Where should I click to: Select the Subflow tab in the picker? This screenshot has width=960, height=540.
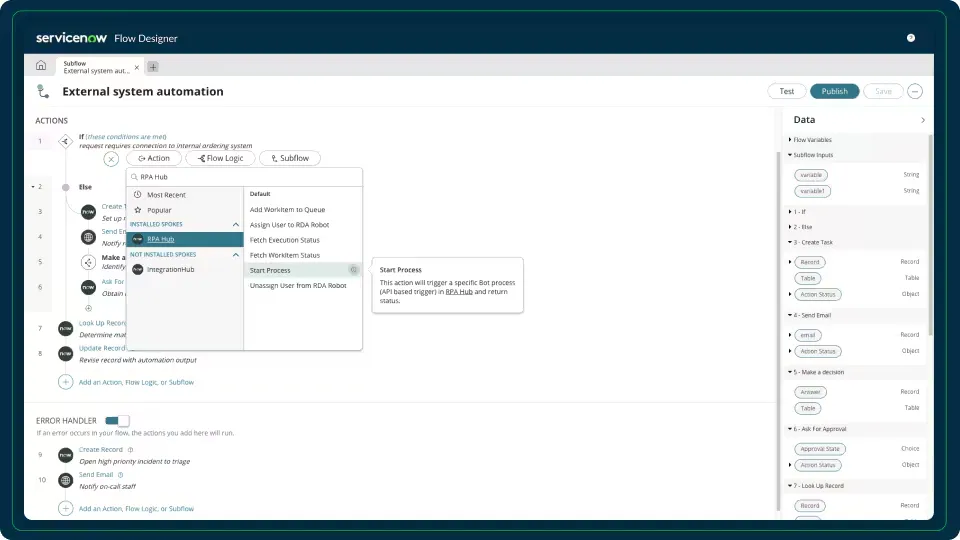[x=290, y=158]
